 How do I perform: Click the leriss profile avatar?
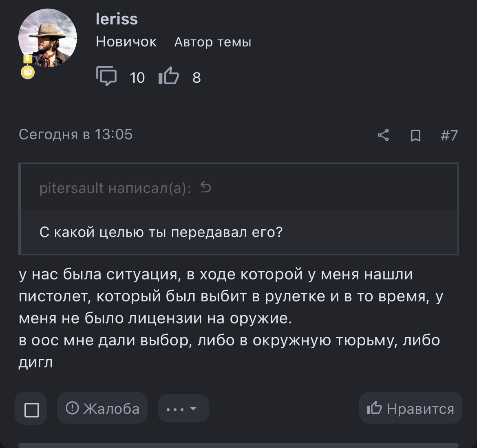click(x=48, y=38)
